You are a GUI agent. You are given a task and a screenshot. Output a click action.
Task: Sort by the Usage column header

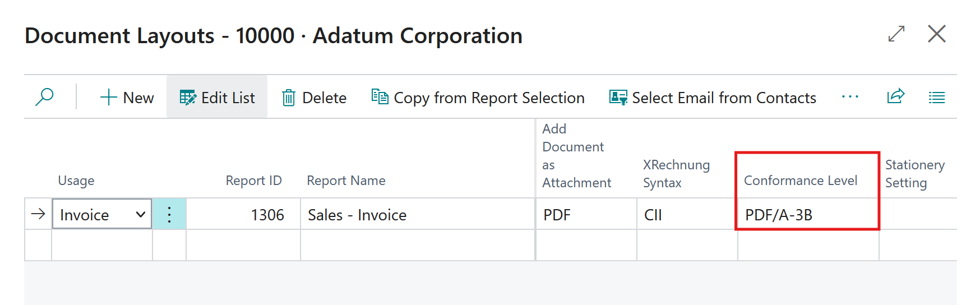(x=76, y=181)
